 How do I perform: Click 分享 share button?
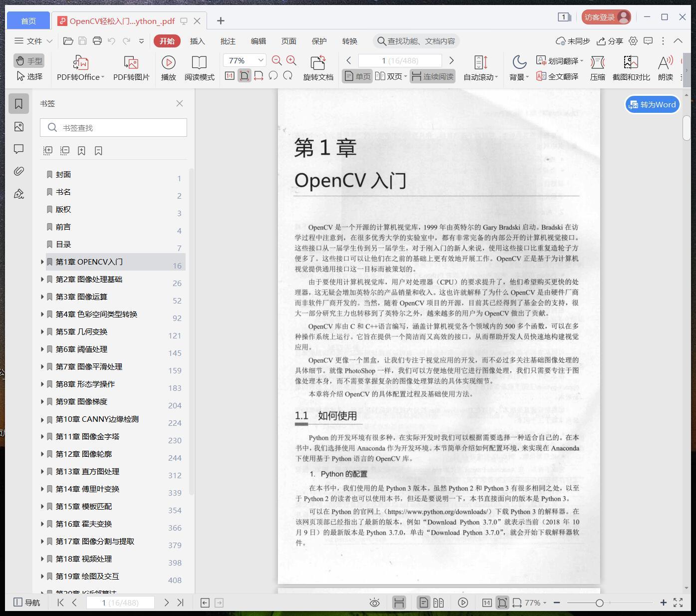coord(610,41)
